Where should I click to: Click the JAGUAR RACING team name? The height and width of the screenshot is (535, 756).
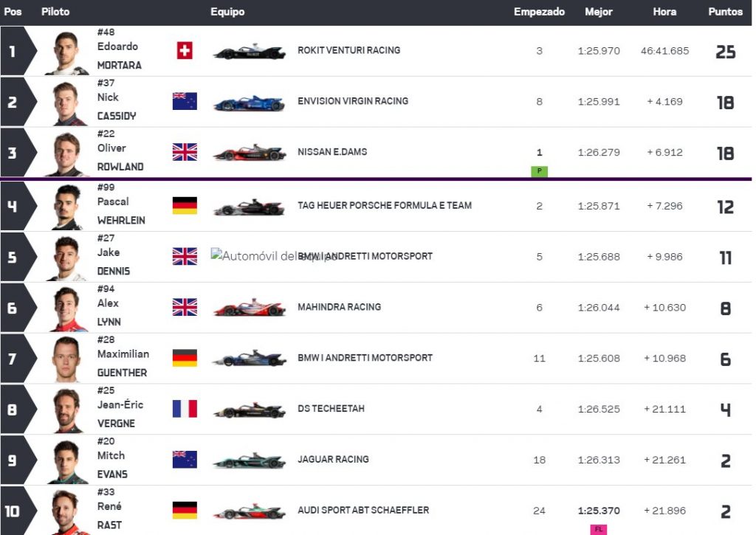333,459
